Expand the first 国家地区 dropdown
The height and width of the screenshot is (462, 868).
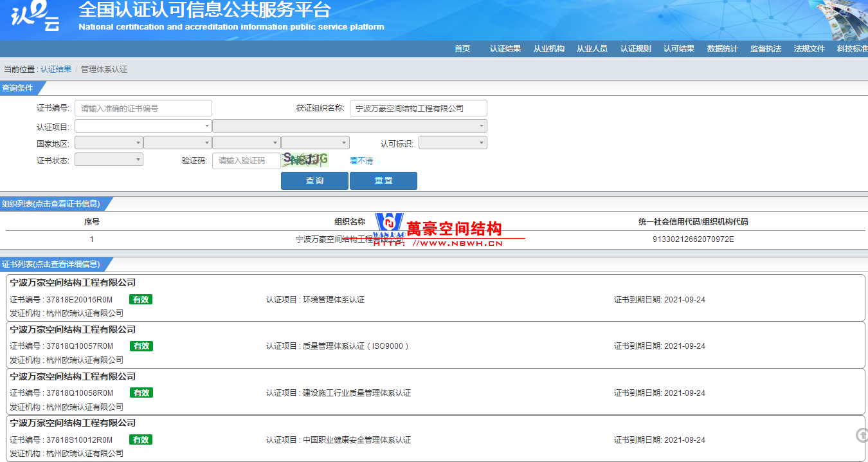109,143
